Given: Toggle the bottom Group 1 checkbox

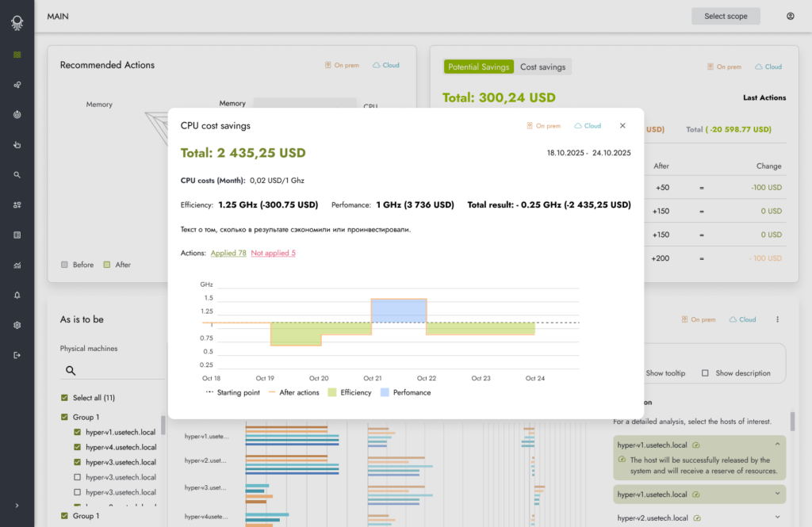Looking at the screenshot, I should 64,516.
